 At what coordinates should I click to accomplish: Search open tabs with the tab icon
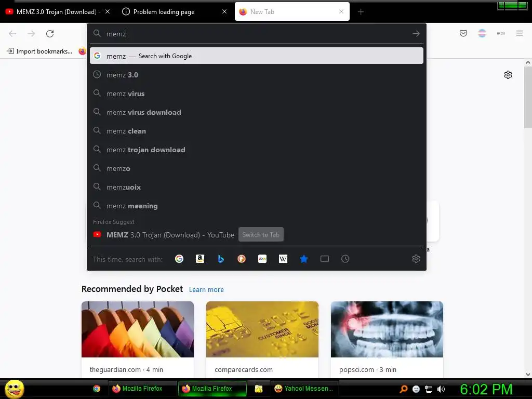click(x=325, y=259)
